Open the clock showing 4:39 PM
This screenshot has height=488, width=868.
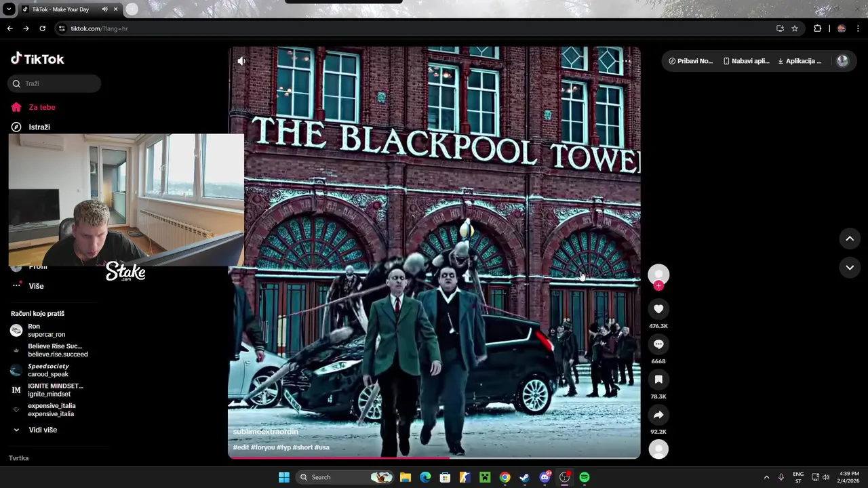pyautogui.click(x=849, y=477)
